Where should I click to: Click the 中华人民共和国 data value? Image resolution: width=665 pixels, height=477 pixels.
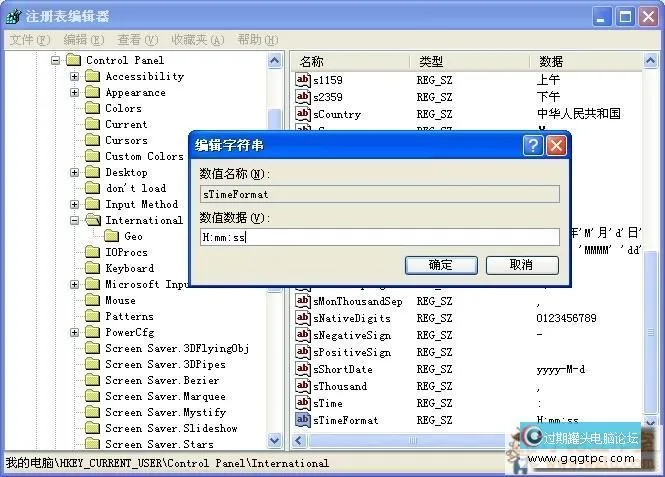coord(578,114)
